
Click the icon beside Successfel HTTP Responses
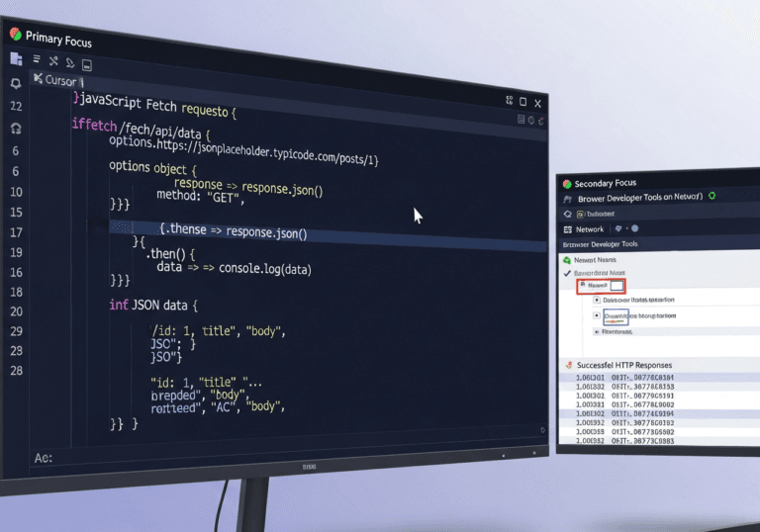[x=569, y=365]
